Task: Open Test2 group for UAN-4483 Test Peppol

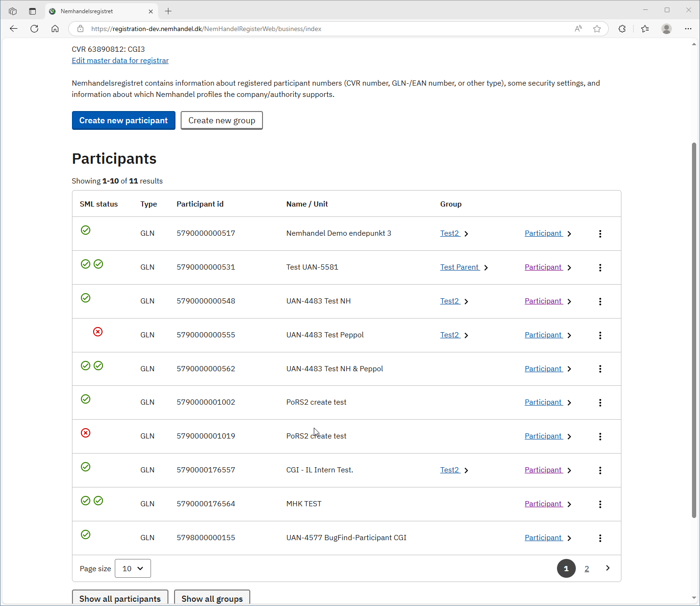Action: point(450,335)
